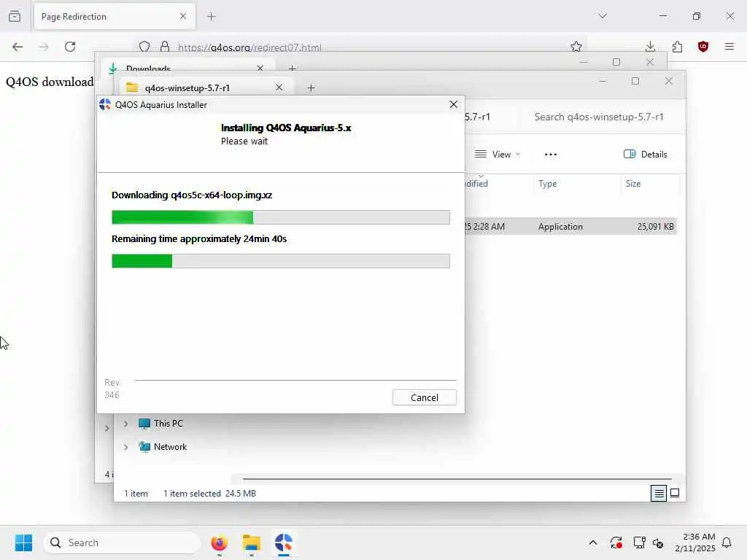
Task: Open uBlock Origin extension
Action: click(x=703, y=47)
